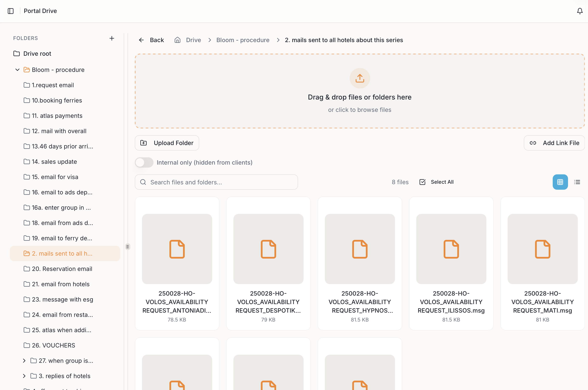Click the upload cloud icon in drop zone
Viewport: 588px width, 390px height.
pos(359,78)
